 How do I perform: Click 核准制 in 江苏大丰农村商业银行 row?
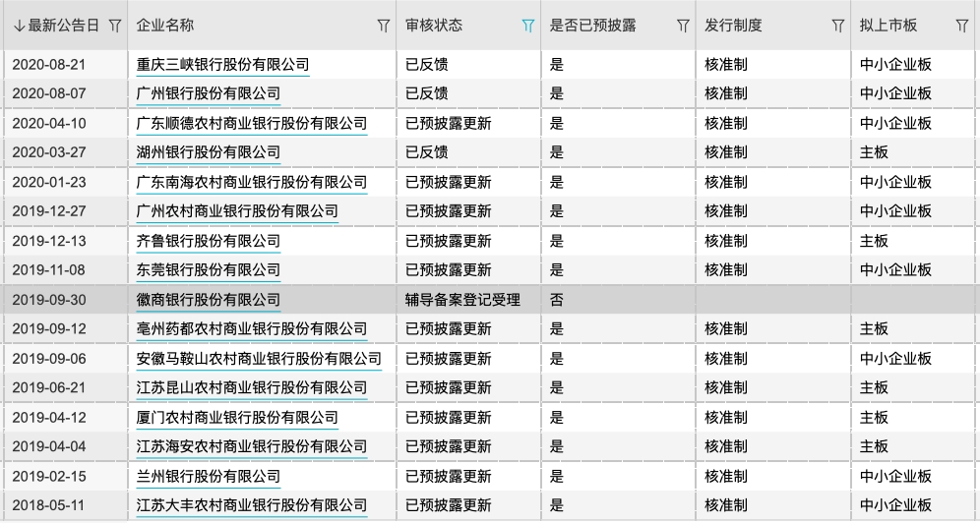pos(725,505)
